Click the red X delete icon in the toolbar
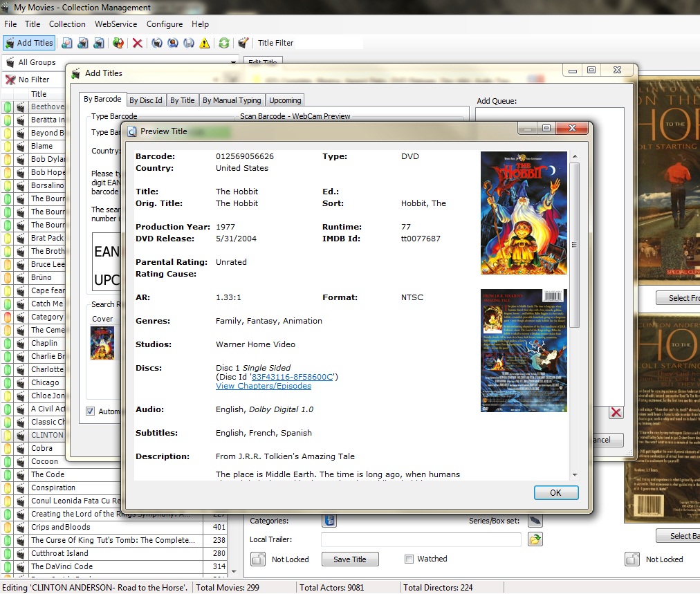700x594 pixels. (x=136, y=42)
